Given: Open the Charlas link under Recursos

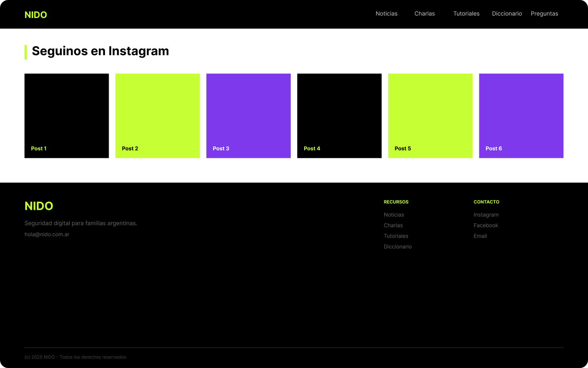Looking at the screenshot, I should pos(393,225).
